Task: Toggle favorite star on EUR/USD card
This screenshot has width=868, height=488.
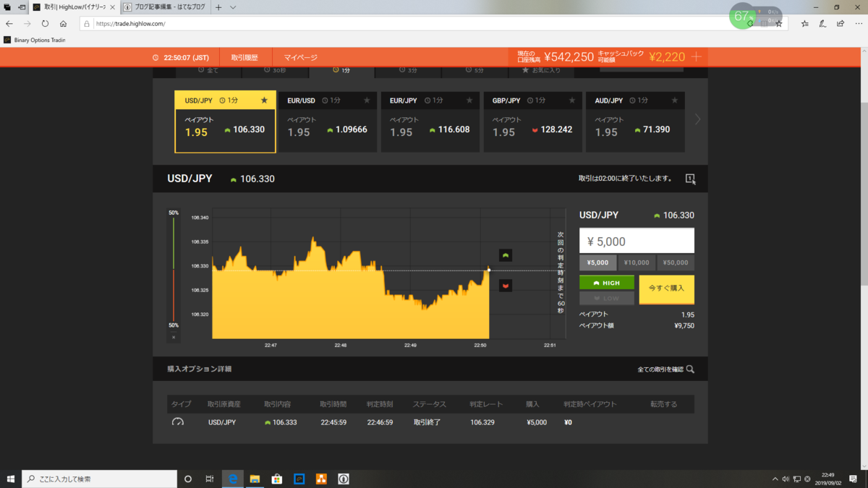Action: click(367, 100)
